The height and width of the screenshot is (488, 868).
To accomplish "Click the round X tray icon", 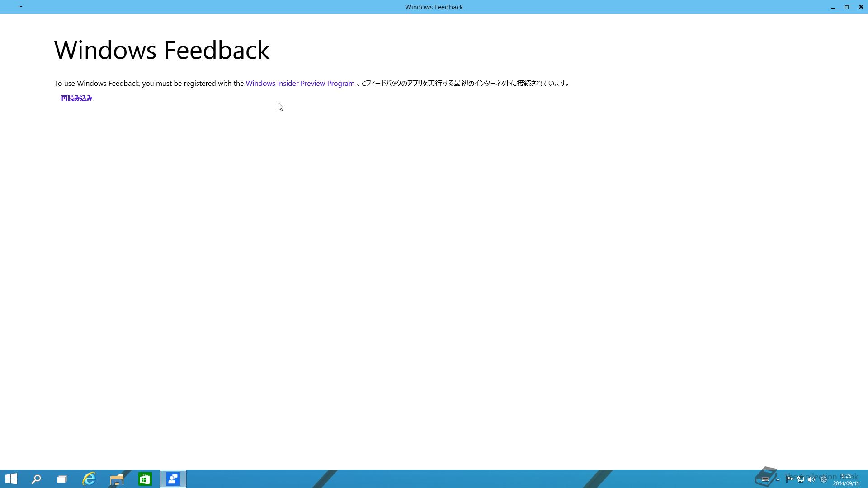I will (824, 479).
